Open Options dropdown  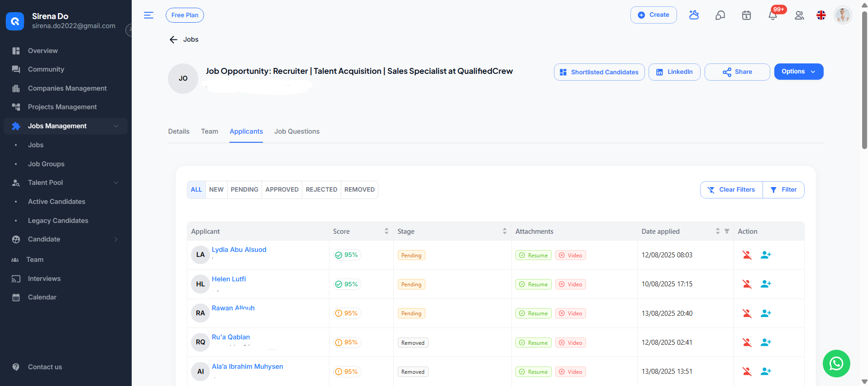point(798,72)
